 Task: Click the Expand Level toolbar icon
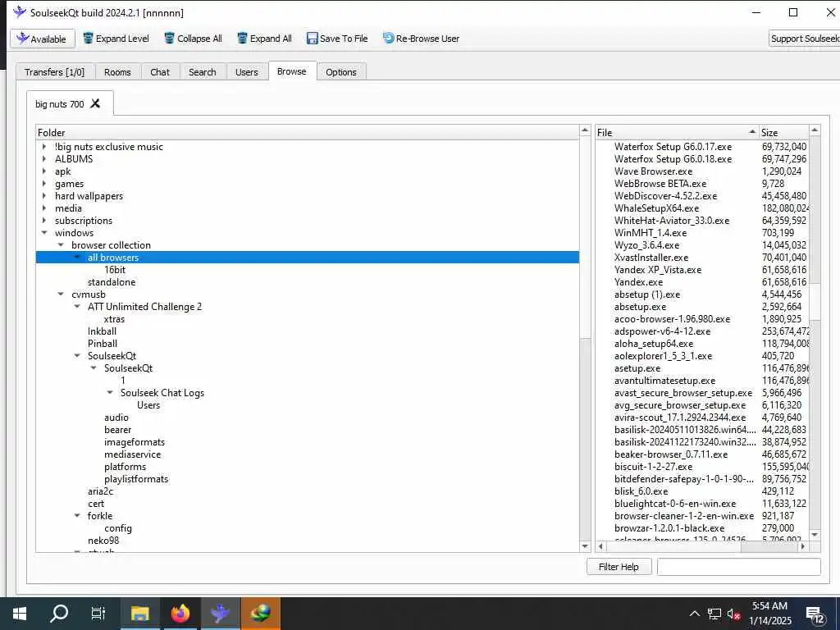click(x=88, y=39)
